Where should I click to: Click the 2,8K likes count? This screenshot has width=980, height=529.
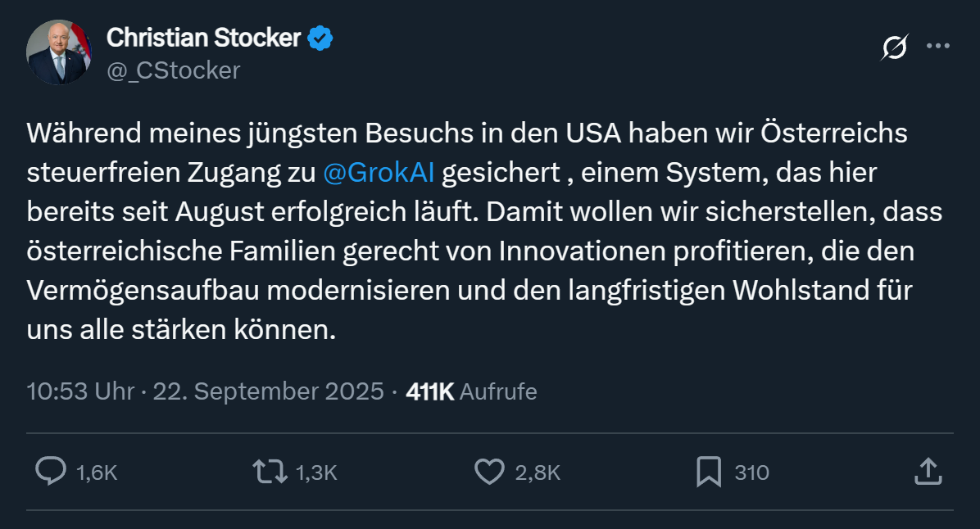click(x=538, y=472)
